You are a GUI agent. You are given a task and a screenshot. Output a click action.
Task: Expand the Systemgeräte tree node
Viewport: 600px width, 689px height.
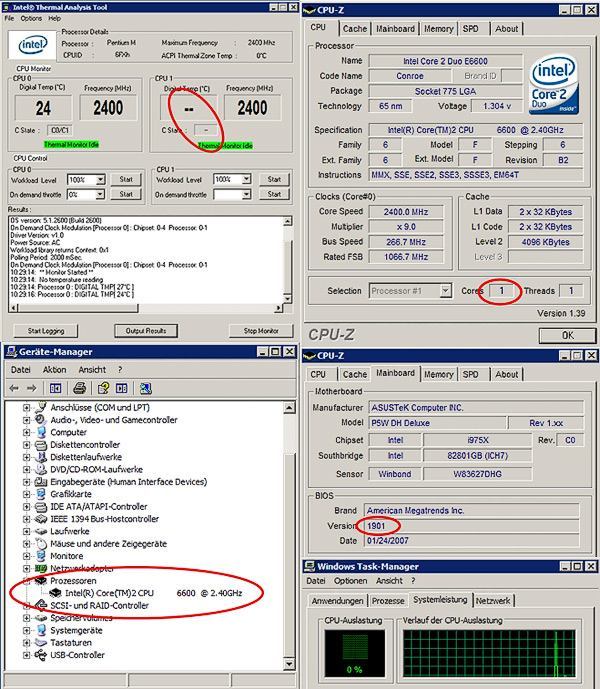click(x=26, y=631)
